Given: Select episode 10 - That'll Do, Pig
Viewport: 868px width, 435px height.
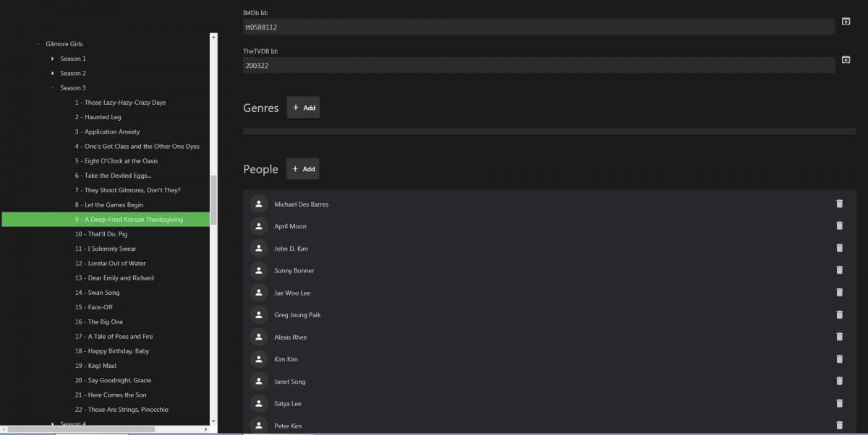Looking at the screenshot, I should tap(101, 234).
